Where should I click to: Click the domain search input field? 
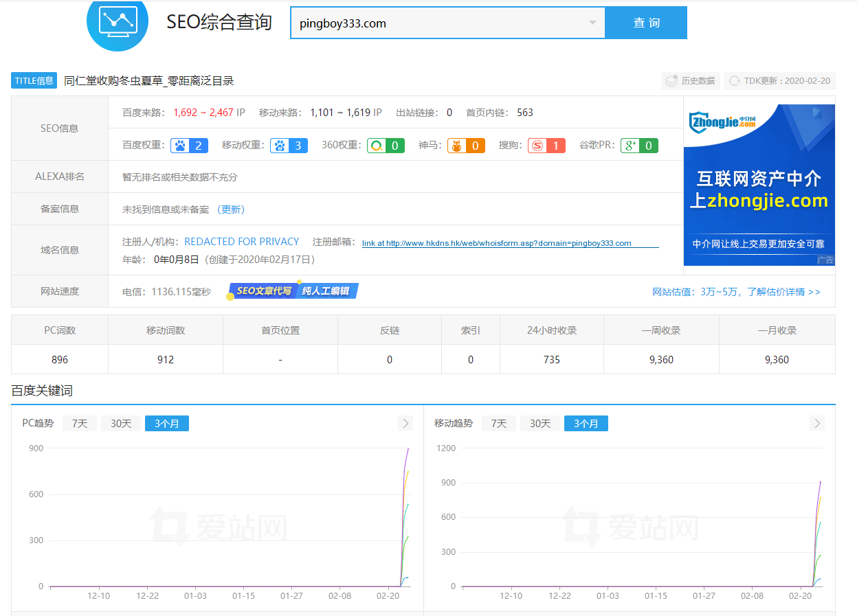click(x=440, y=23)
